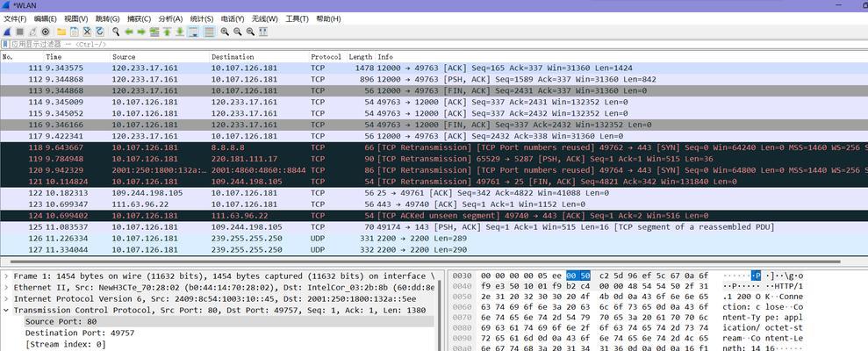Viewport: 868px width, 351px height.
Task: Sort packets by the No. column
Action: pyautogui.click(x=22, y=57)
